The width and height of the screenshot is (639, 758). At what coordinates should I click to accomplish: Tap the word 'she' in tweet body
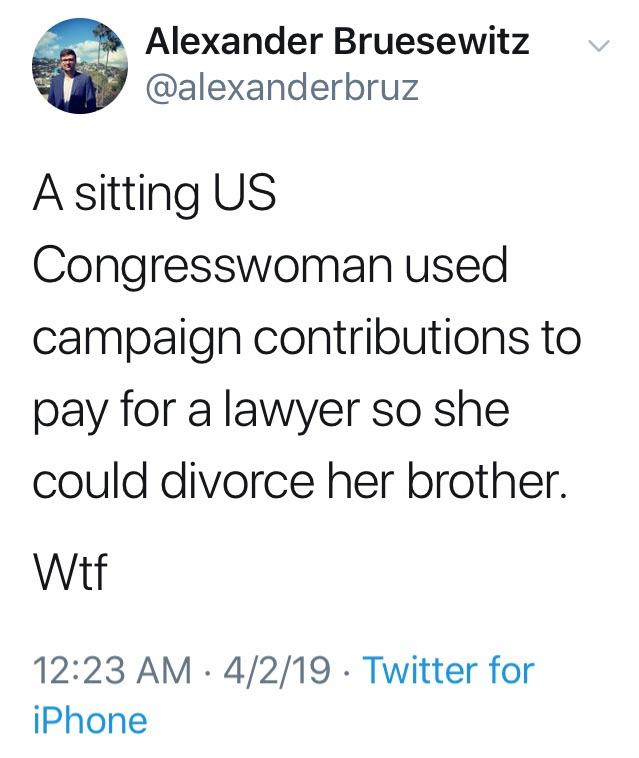(x=471, y=409)
